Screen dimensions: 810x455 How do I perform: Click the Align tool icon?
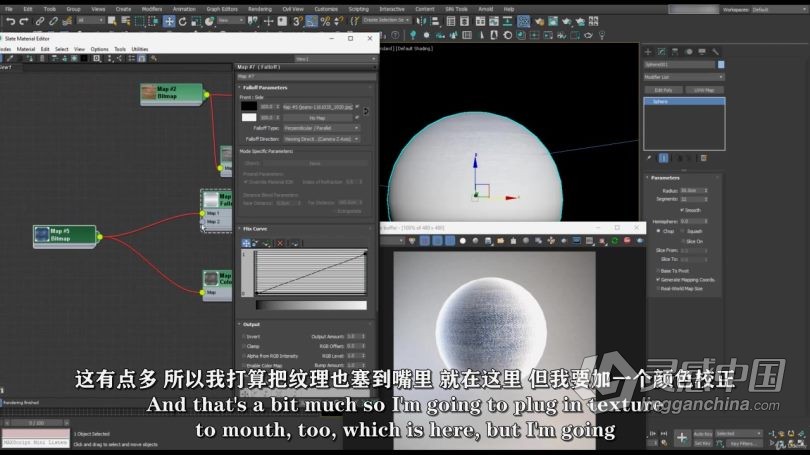click(x=435, y=21)
